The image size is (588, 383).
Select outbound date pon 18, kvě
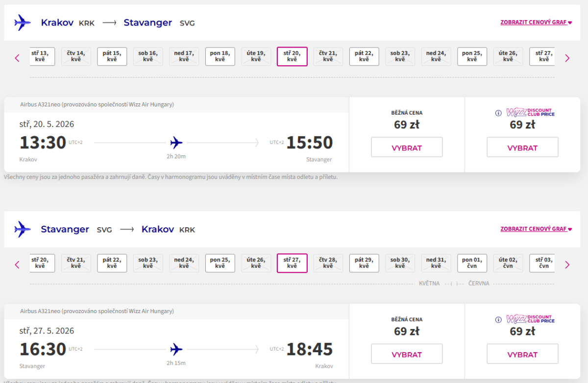[220, 56]
